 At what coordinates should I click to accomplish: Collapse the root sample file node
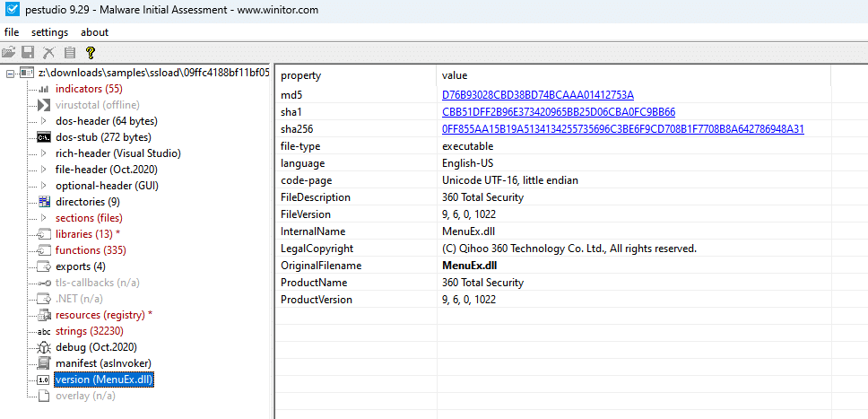point(11,73)
